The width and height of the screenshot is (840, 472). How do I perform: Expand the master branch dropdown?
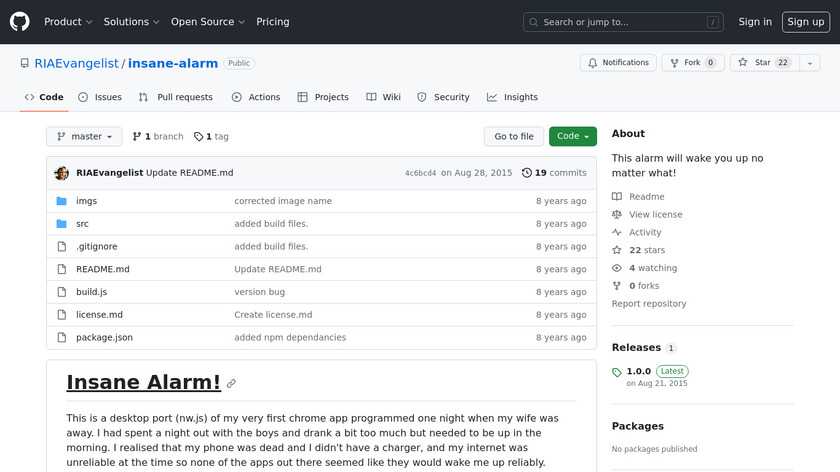point(84,137)
